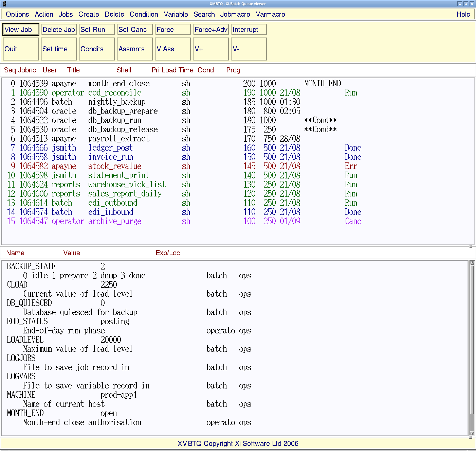Minimize the XMBTQ window
This screenshot has width=476, height=451.
pyautogui.click(x=460, y=4)
